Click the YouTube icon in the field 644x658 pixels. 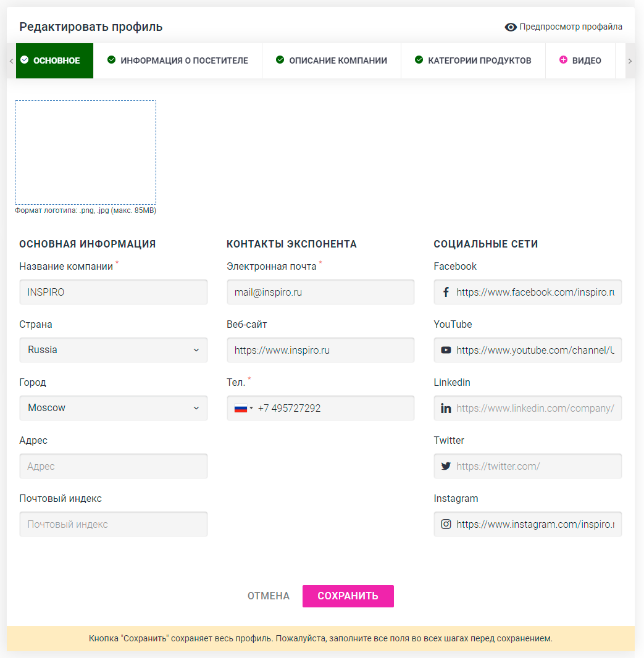click(446, 350)
